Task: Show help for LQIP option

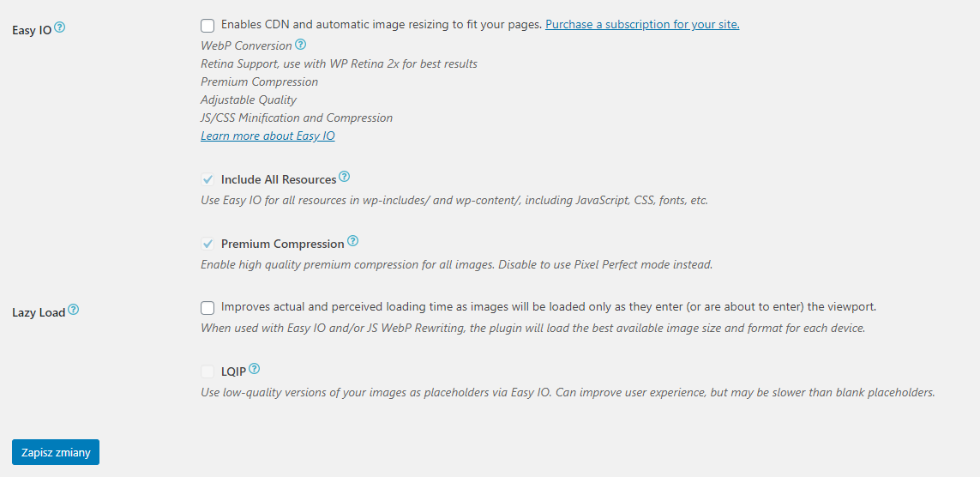Action: pyautogui.click(x=255, y=369)
